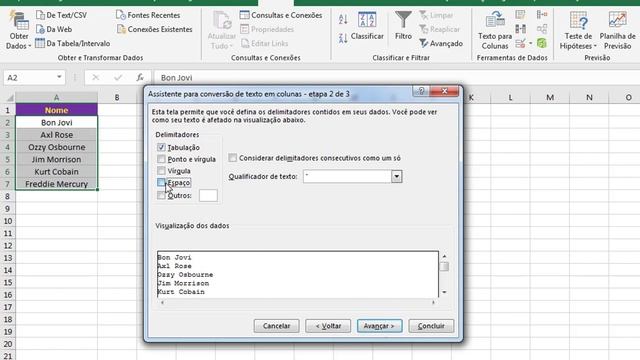The image size is (640, 360).
Task: Open Obter Dados menu
Action: point(18,31)
